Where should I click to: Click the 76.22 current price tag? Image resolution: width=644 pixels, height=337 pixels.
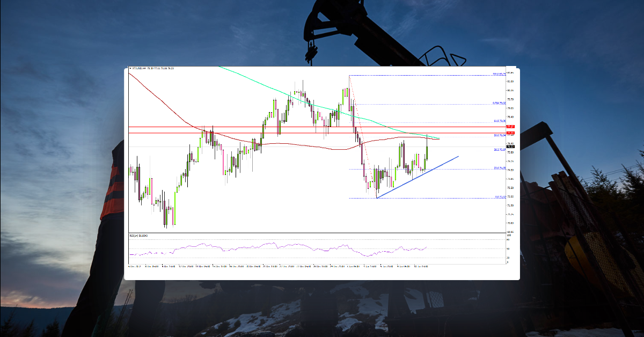(x=509, y=147)
